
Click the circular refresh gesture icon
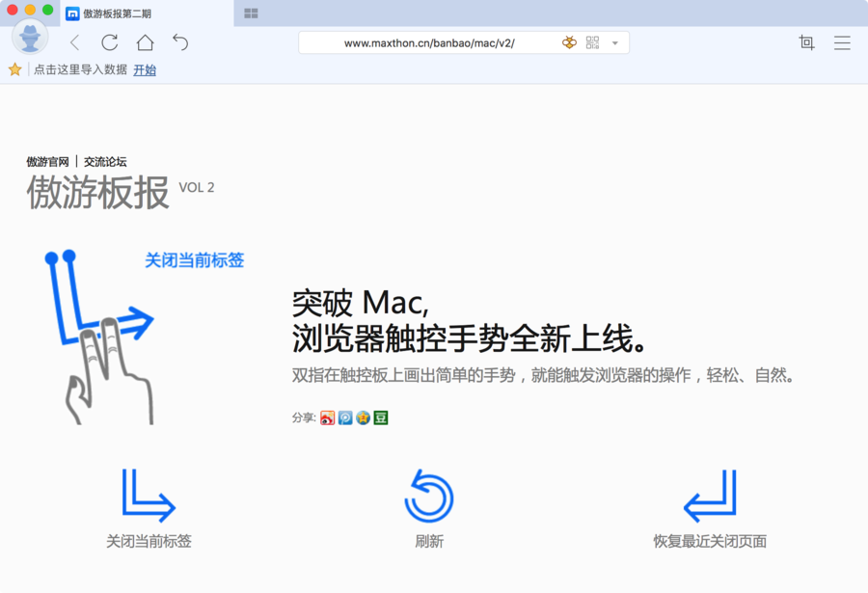pyautogui.click(x=429, y=496)
